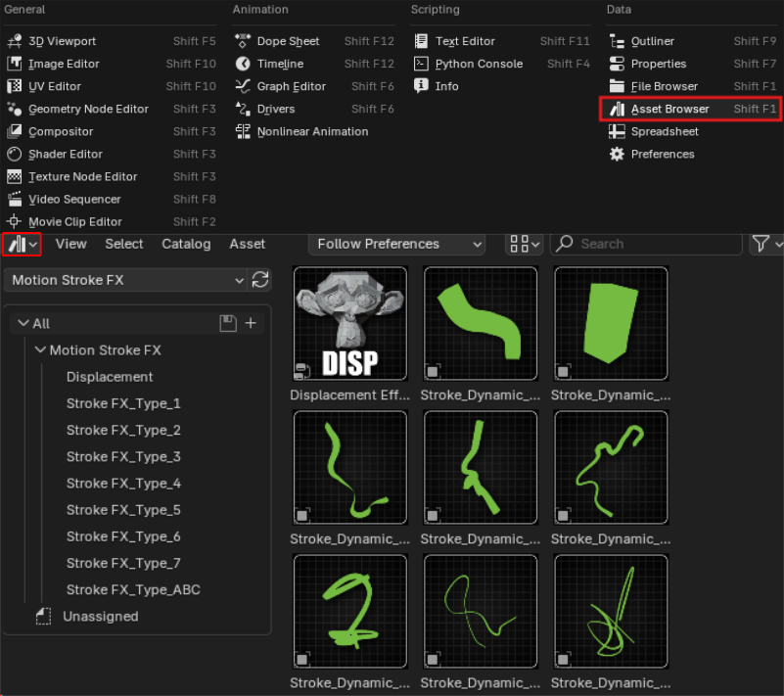Open the editor type dropdown
784x696 pixels.
point(22,245)
